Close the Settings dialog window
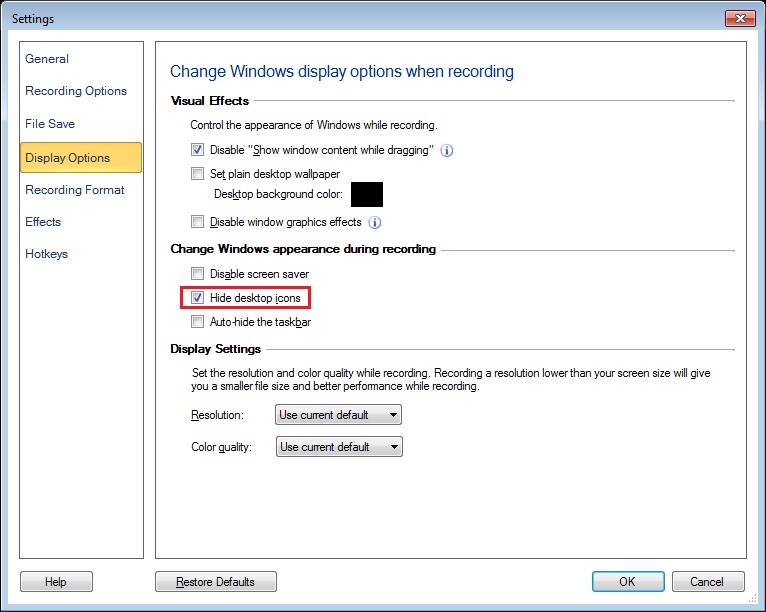The height and width of the screenshot is (612, 766). coord(740,19)
